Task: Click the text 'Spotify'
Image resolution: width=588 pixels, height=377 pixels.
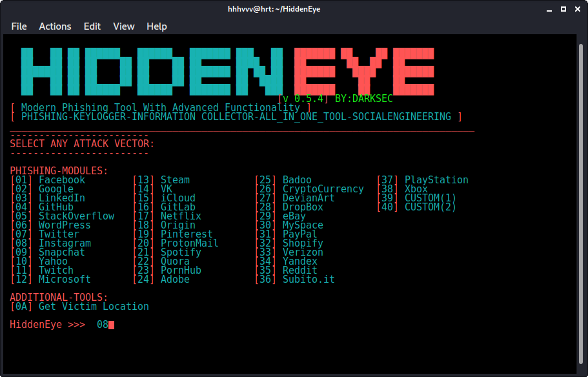Action: (181, 252)
